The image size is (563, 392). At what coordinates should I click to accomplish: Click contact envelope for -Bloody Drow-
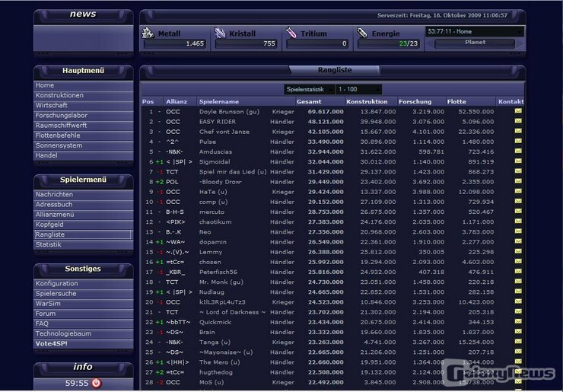coord(518,181)
